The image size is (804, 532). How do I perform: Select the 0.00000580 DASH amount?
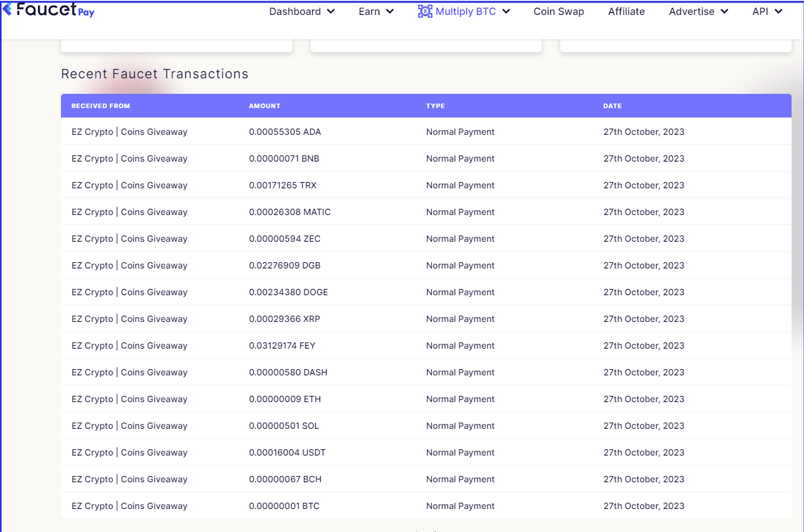tap(288, 372)
